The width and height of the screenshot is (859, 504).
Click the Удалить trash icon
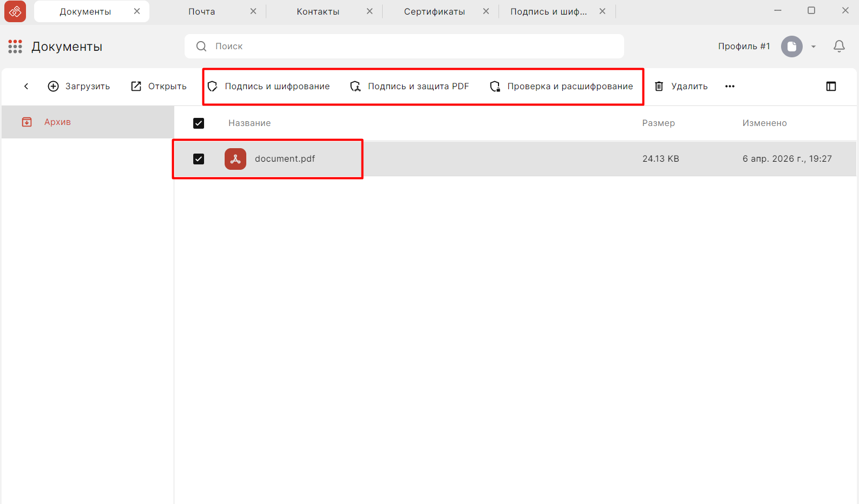[659, 87]
